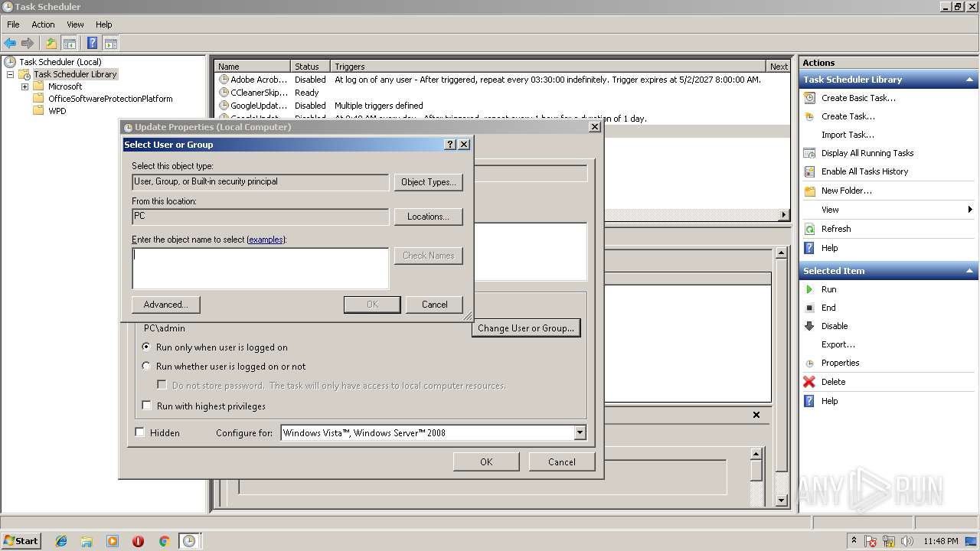This screenshot has width=980, height=551.
Task: Click the red Delete X icon
Action: point(809,382)
